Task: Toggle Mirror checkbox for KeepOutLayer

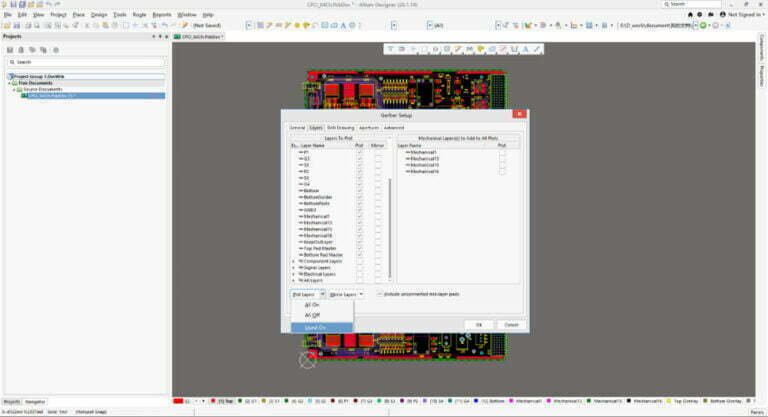Action: click(377, 241)
